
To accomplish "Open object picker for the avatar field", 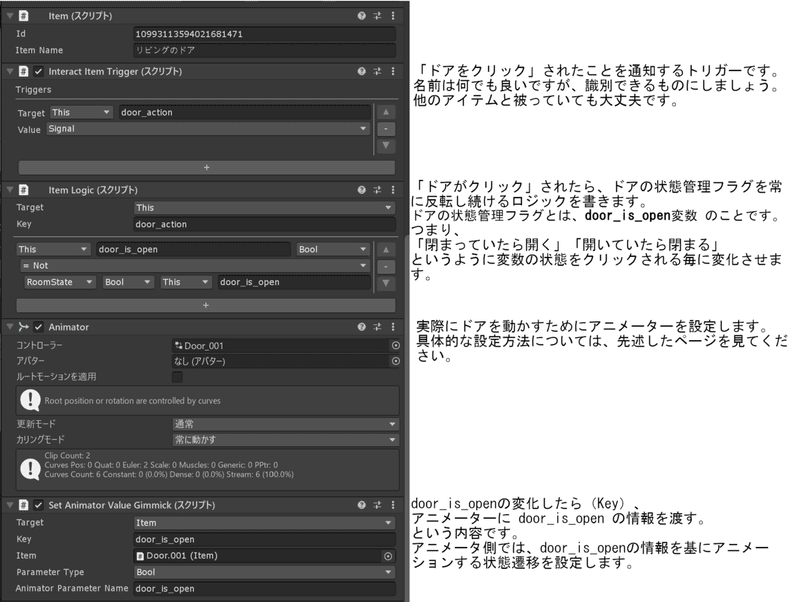I will pyautogui.click(x=395, y=361).
